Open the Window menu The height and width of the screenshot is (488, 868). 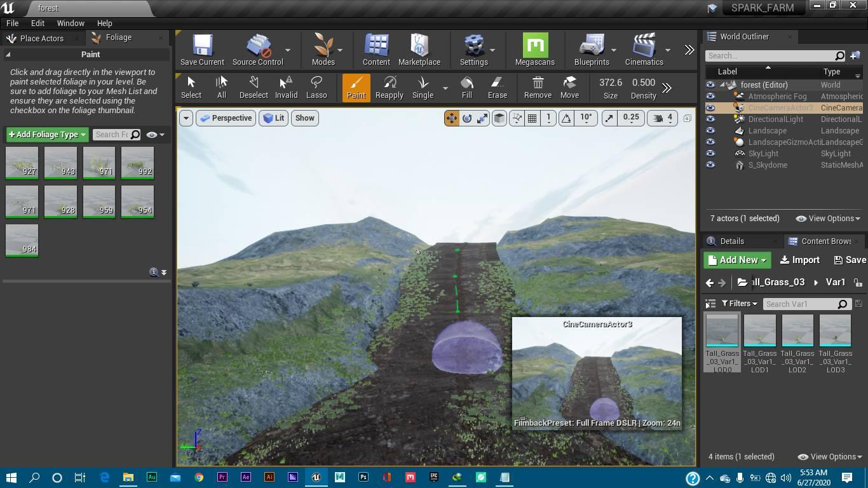click(71, 23)
